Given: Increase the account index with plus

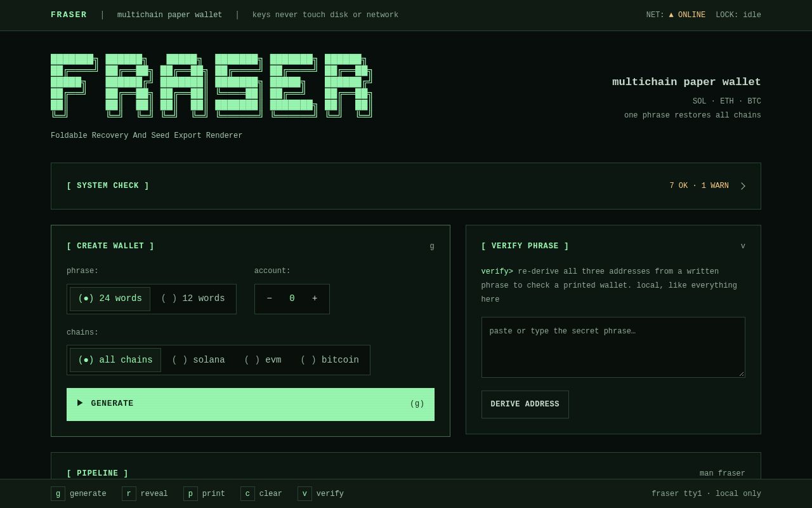Looking at the screenshot, I should click(315, 299).
